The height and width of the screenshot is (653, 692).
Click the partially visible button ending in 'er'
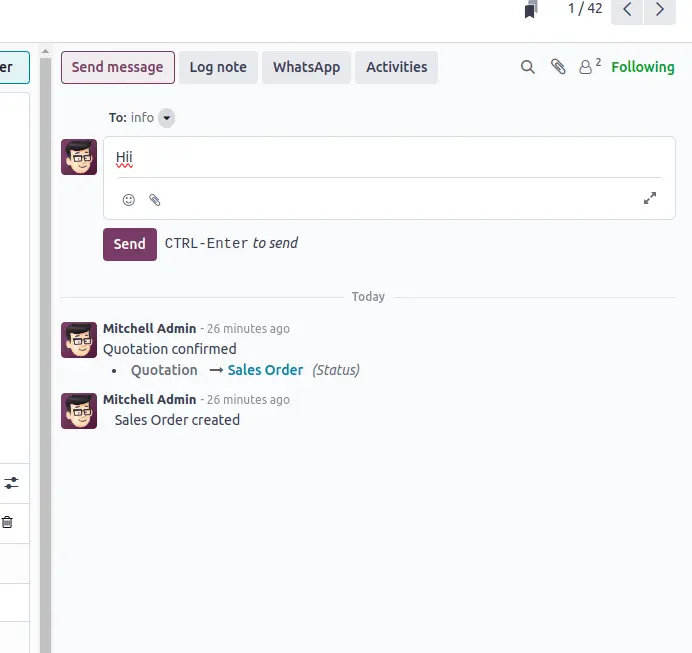[x=15, y=68]
